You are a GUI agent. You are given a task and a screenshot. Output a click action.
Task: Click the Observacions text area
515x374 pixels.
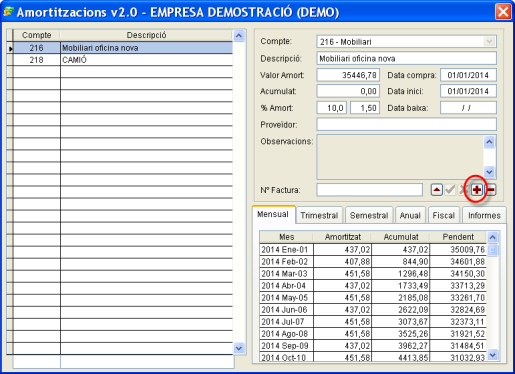point(400,157)
